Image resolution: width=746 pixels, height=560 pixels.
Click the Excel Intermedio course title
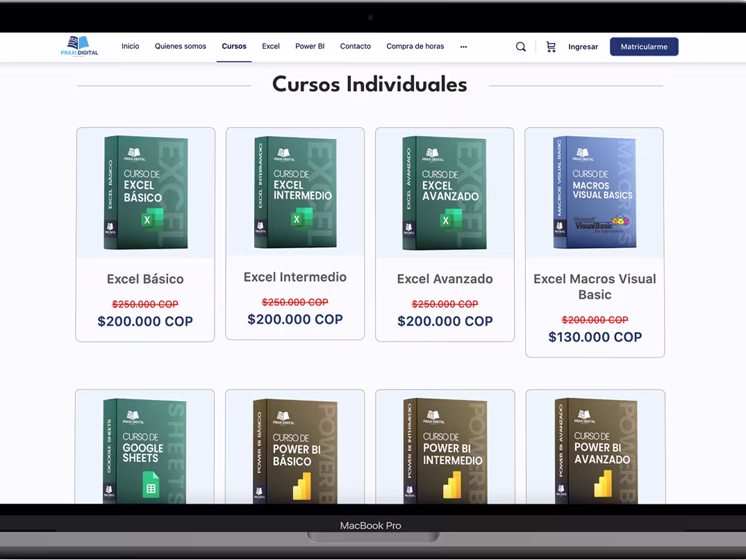(x=295, y=277)
